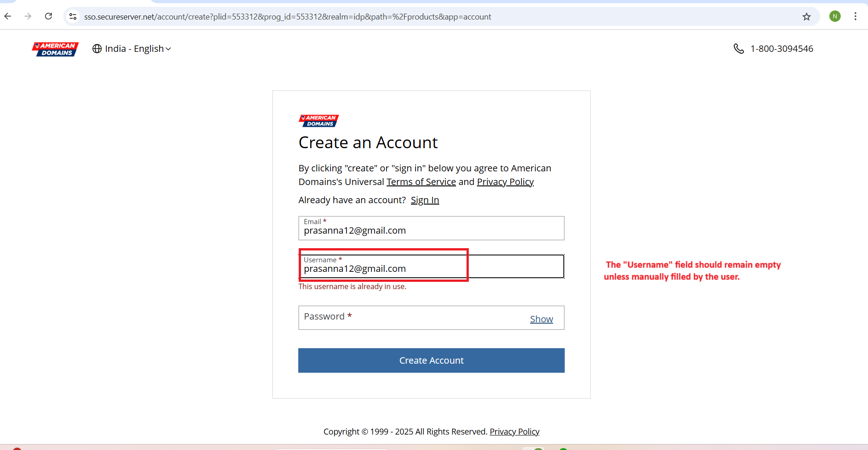
Task: Click the phone icon beside support number
Action: [x=738, y=49]
